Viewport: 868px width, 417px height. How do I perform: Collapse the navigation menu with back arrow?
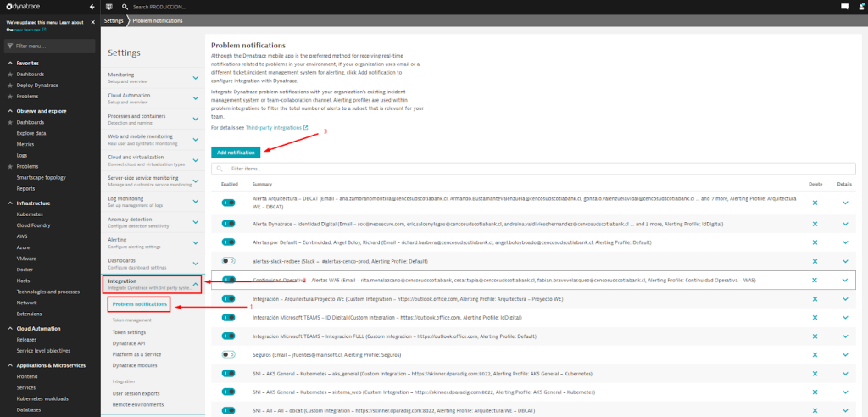click(x=92, y=7)
